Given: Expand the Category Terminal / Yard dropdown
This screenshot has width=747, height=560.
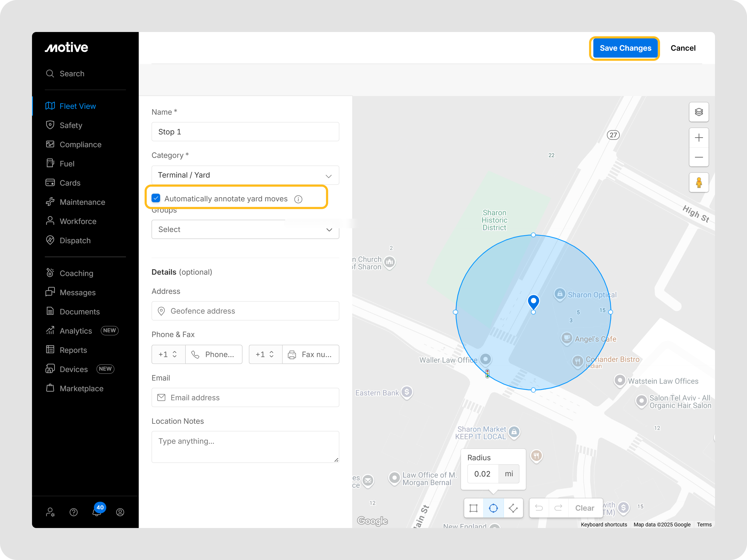Looking at the screenshot, I should coord(245,175).
